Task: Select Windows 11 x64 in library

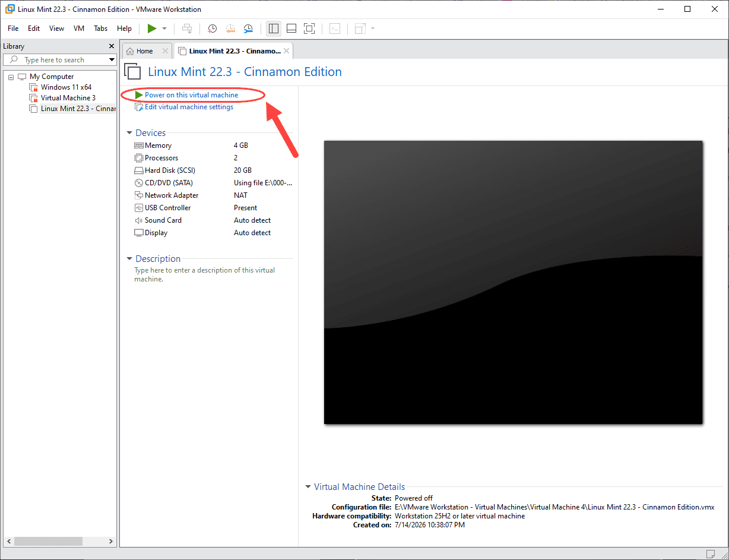Action: [x=66, y=87]
